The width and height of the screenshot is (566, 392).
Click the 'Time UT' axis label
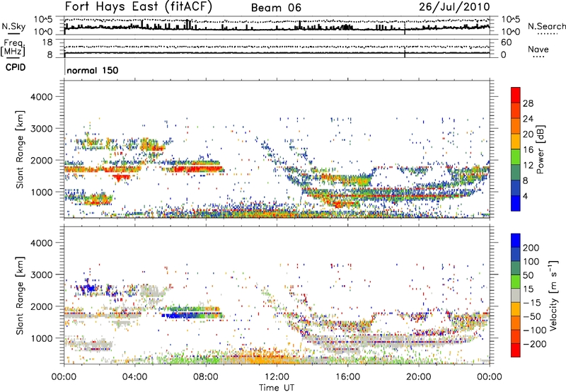tap(277, 388)
